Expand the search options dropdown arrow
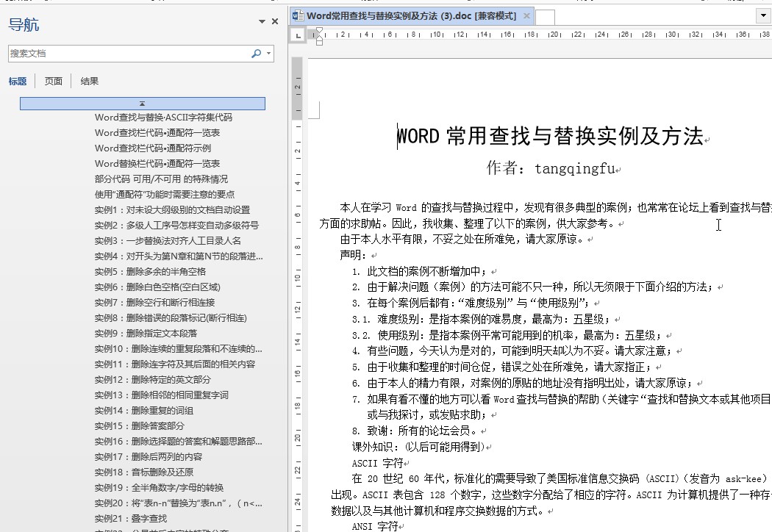The image size is (772, 532). pyautogui.click(x=269, y=54)
